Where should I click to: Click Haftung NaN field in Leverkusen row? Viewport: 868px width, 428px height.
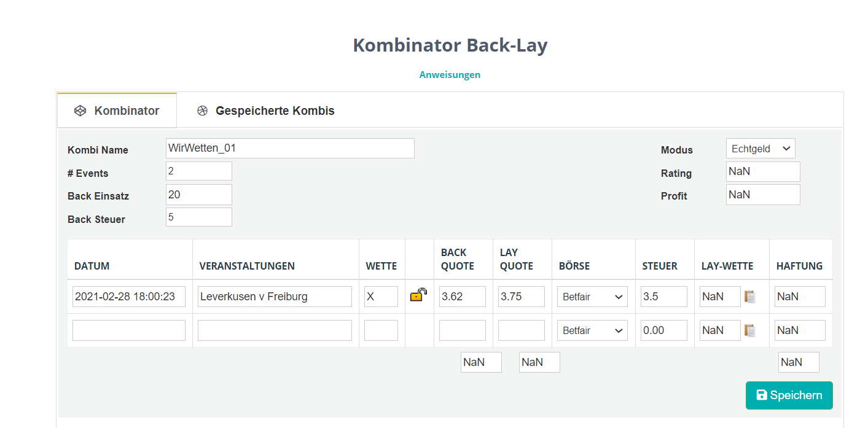(x=800, y=297)
